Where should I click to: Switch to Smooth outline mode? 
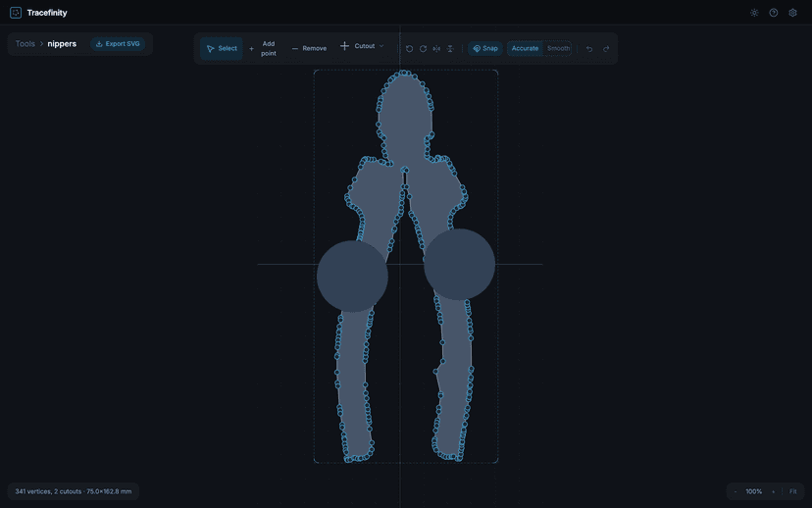[558, 49]
